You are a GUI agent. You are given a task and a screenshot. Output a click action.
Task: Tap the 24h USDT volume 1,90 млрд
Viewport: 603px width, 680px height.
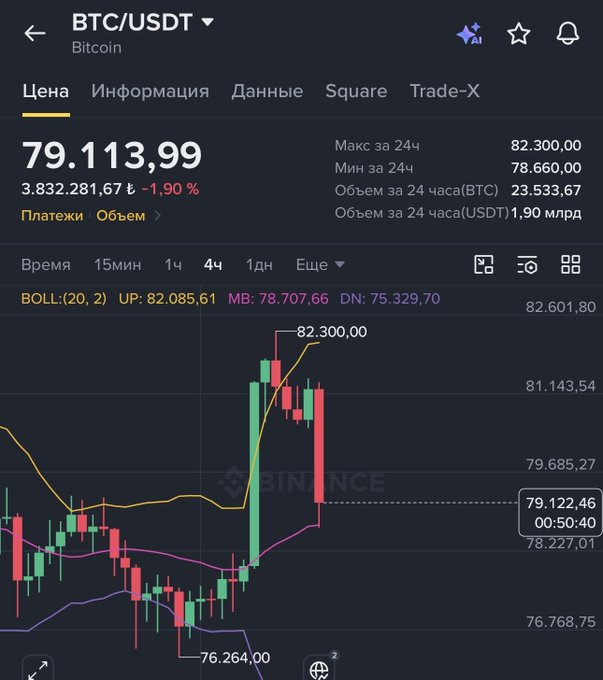pos(546,213)
